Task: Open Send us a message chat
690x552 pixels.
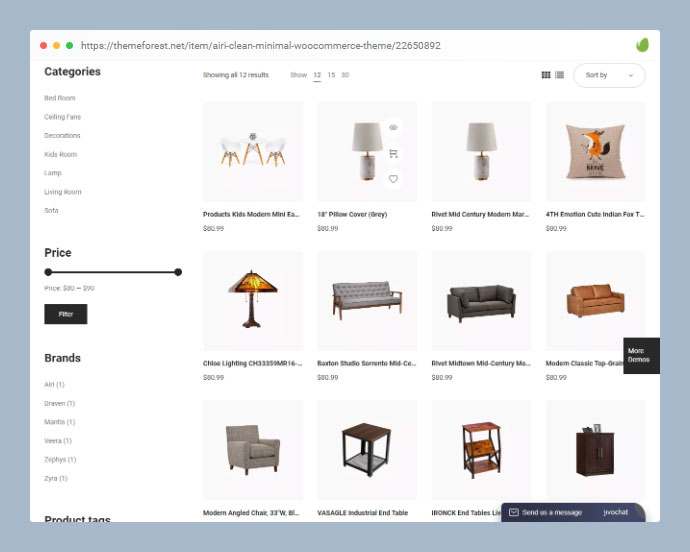Action: (x=573, y=512)
